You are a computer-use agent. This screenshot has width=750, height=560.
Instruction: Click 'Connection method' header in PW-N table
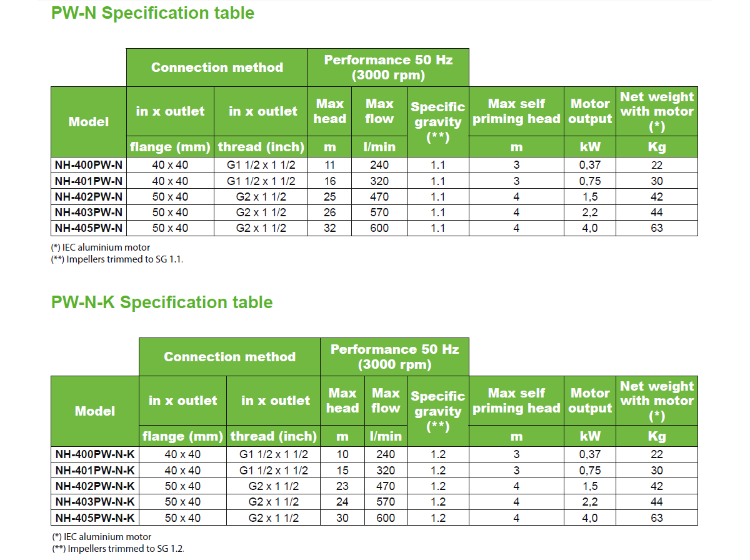pos(217,67)
